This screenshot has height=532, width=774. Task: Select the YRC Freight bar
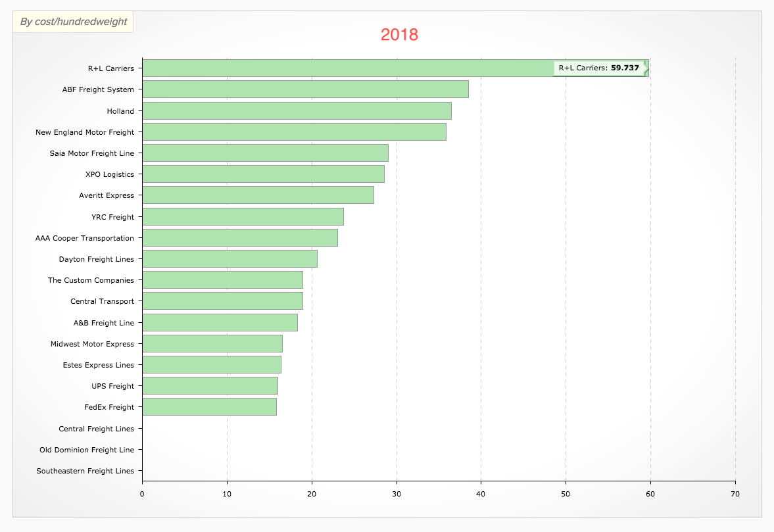coord(243,216)
